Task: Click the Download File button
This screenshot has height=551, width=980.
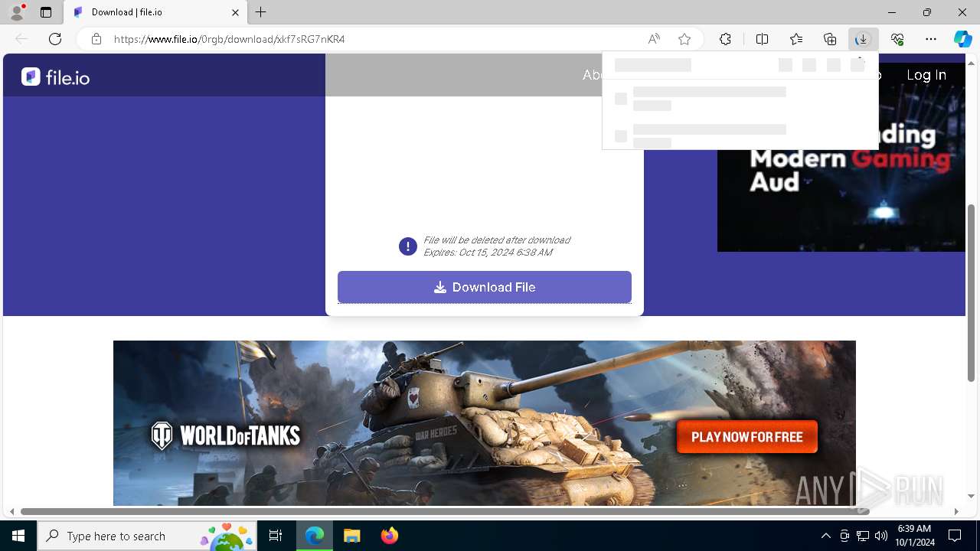Action: click(485, 287)
